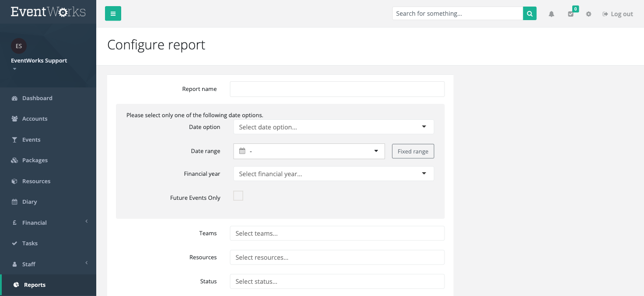The image size is (644, 296).
Task: Click the Date range dropdown arrow
Action: 376,151
